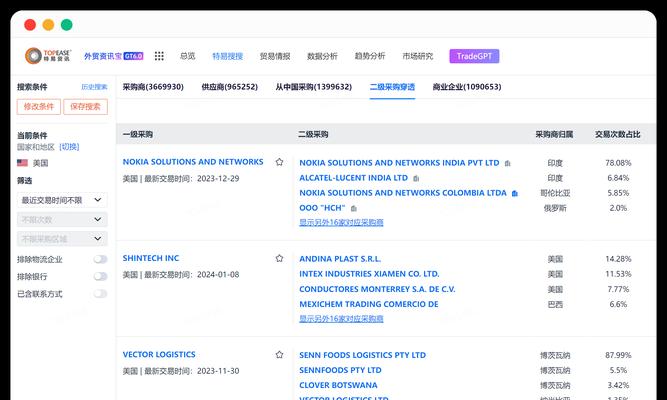Toggle 排除物流企业 switch
Screen dimensions: 667x400
100,259
